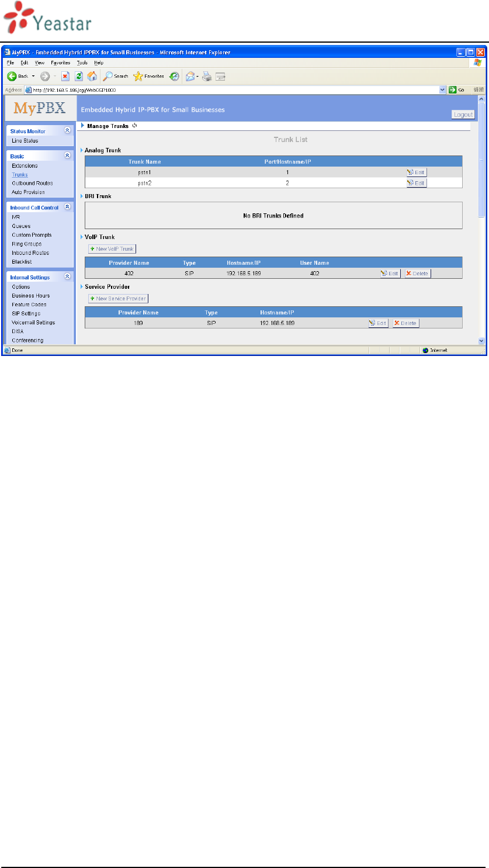Open the Favorites star panel
Screen dimensions: 489x868
click(x=148, y=77)
